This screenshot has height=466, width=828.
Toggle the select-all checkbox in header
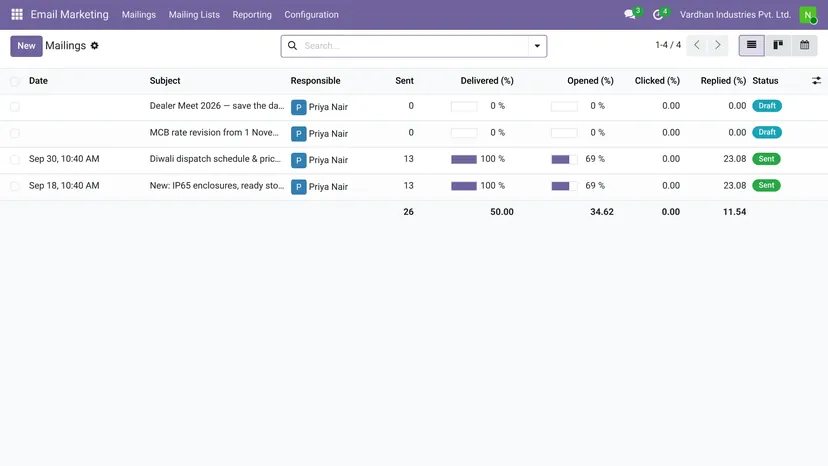coord(15,81)
